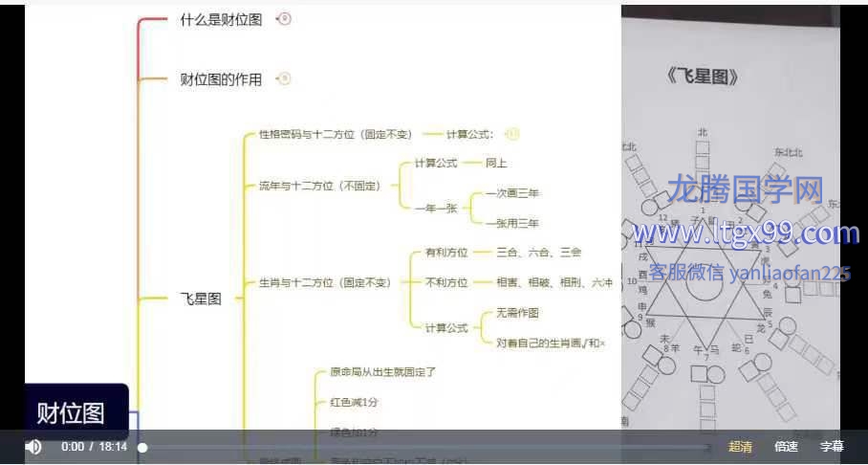
Task: Click the 一年一张 branch node
Action: tap(435, 208)
